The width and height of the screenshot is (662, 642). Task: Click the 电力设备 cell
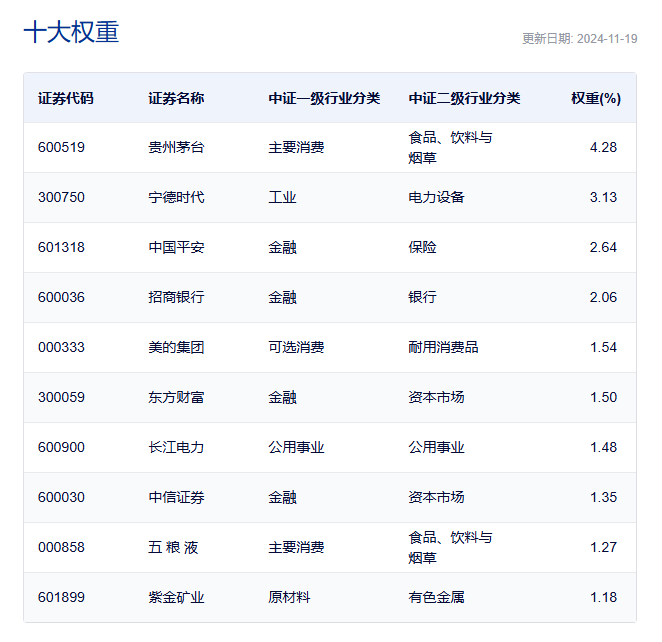click(x=436, y=197)
